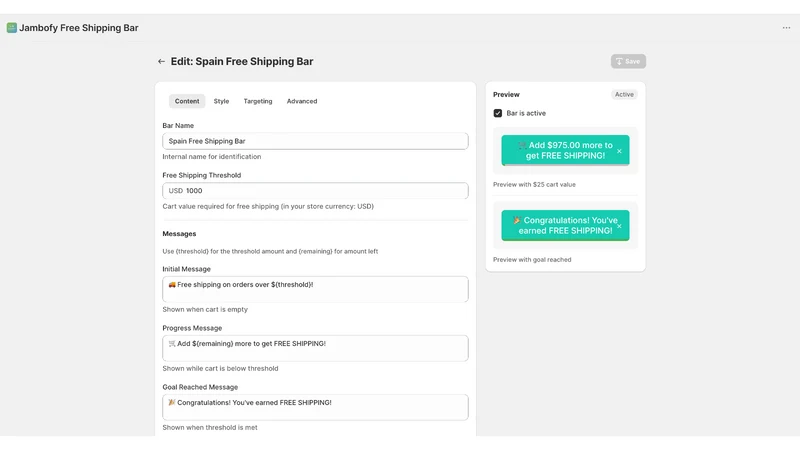Click 'Internal name for identification' hint

point(212,157)
